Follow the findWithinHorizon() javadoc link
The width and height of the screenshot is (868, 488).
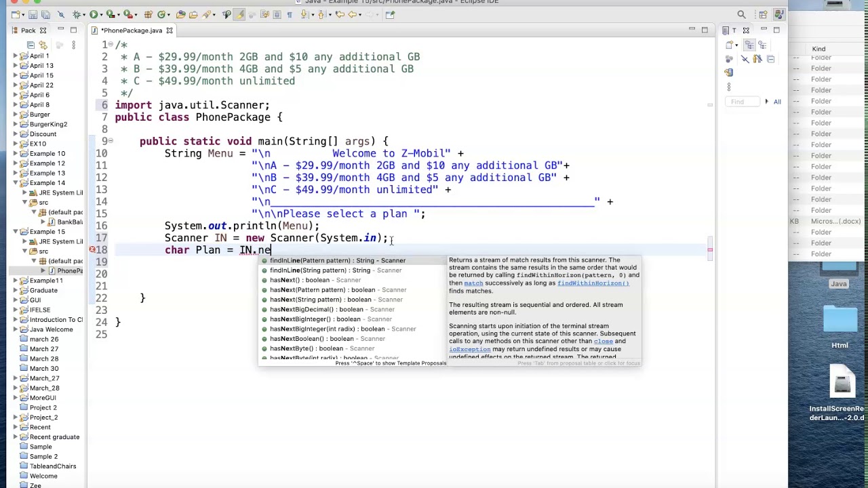pos(593,283)
